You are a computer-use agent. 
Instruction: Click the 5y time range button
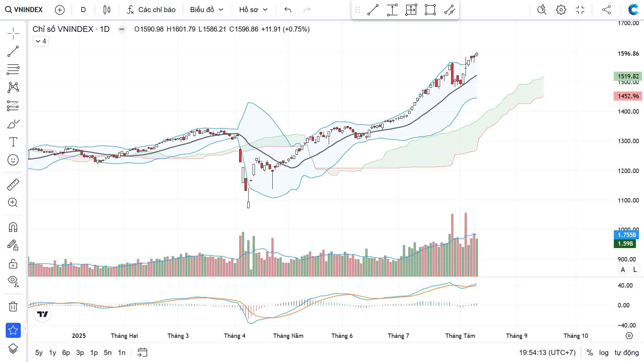coord(39,353)
